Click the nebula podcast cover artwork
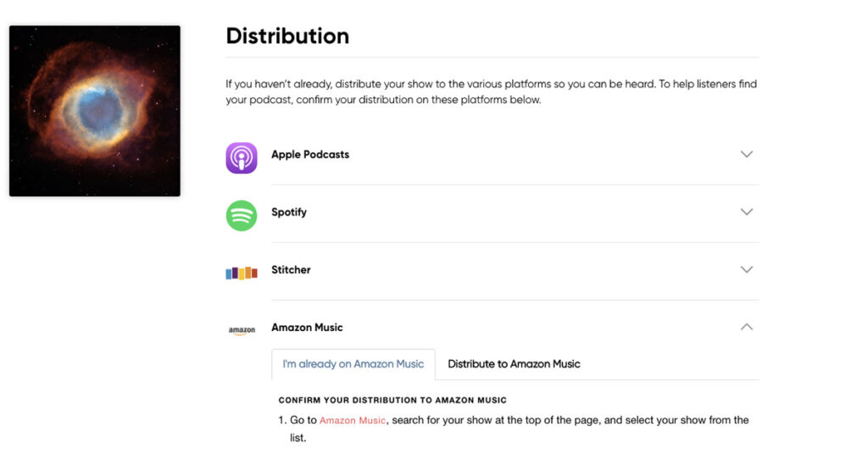Viewport: 868px width, 454px height. tap(95, 111)
